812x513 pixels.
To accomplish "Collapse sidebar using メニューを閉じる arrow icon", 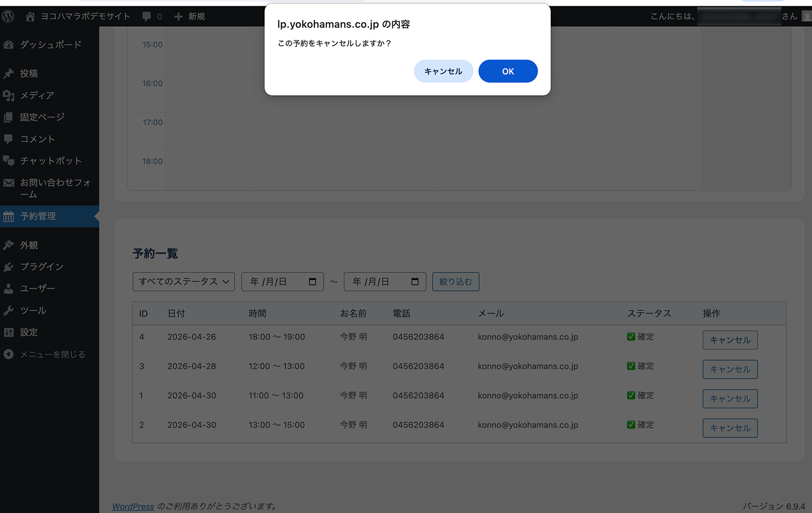I will pyautogui.click(x=9, y=354).
